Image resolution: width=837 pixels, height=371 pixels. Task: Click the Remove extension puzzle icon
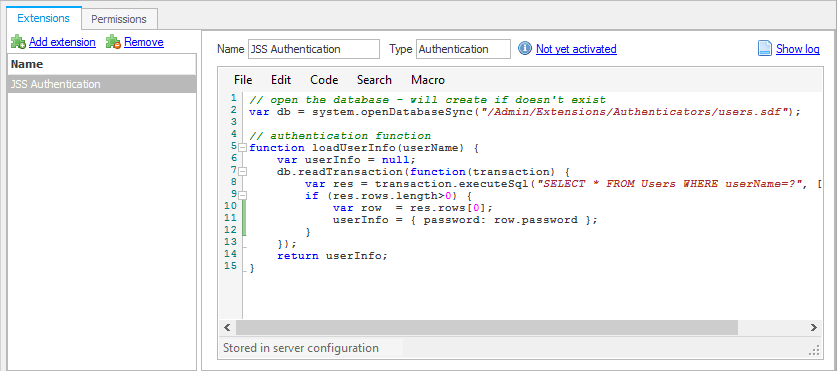tap(113, 42)
